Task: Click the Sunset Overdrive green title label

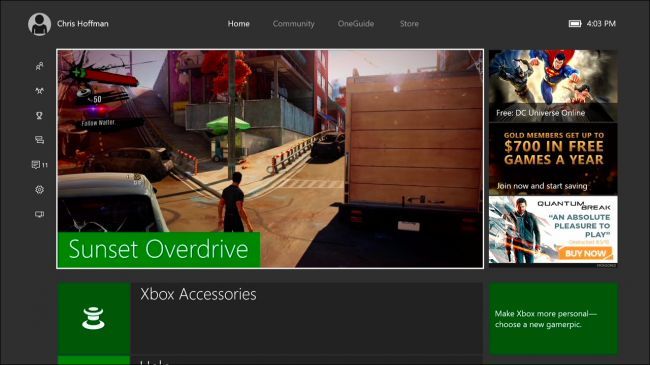Action: click(x=159, y=249)
